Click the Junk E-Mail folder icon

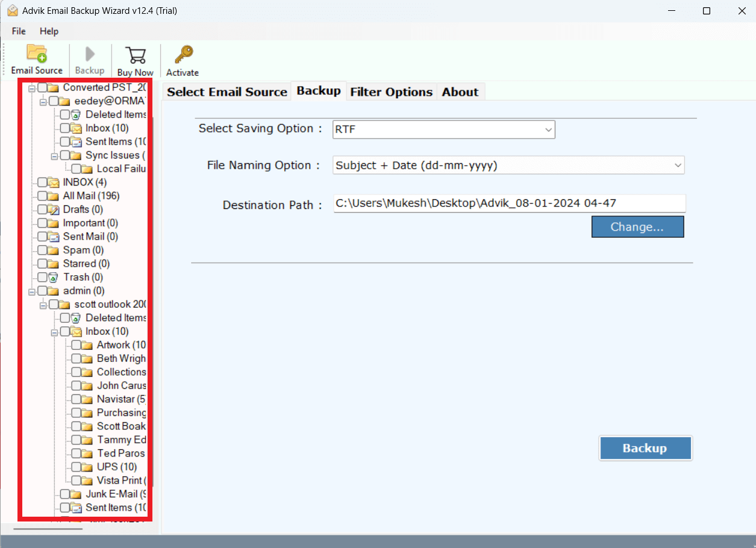77,494
